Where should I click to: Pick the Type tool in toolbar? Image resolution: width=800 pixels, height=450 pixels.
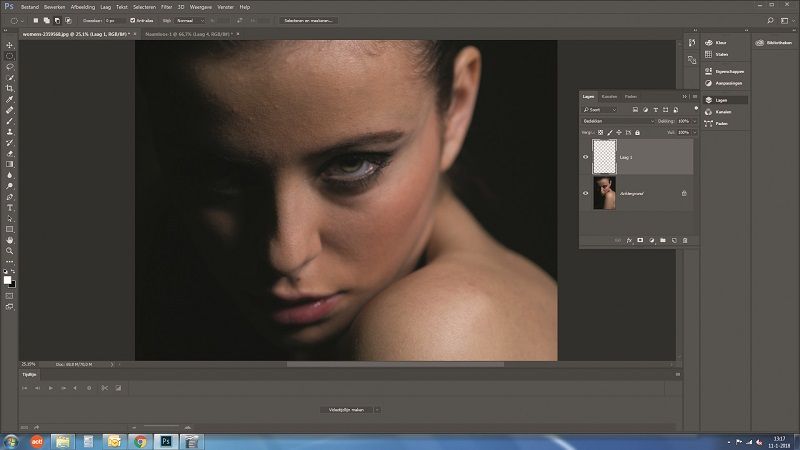(10, 207)
